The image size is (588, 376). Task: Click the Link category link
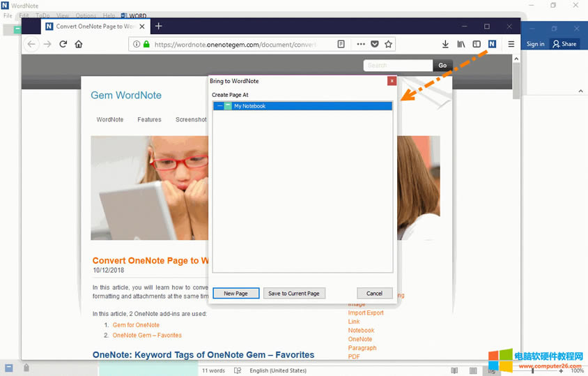[354, 322]
